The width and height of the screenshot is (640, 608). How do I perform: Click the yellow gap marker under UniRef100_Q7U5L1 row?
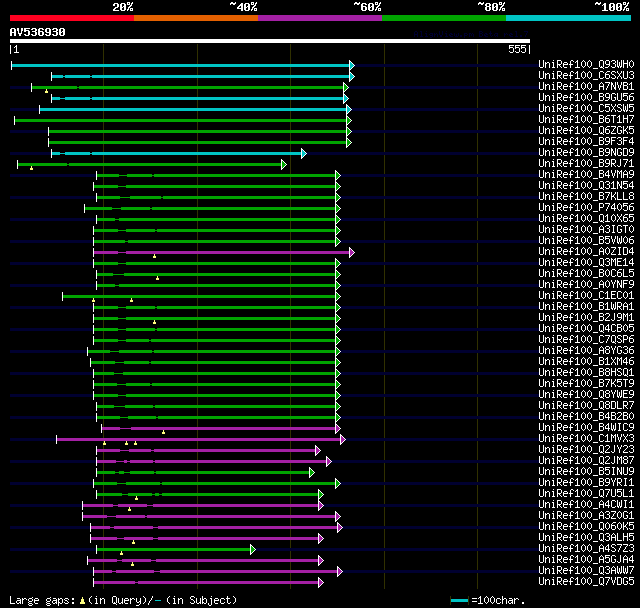pos(136,498)
